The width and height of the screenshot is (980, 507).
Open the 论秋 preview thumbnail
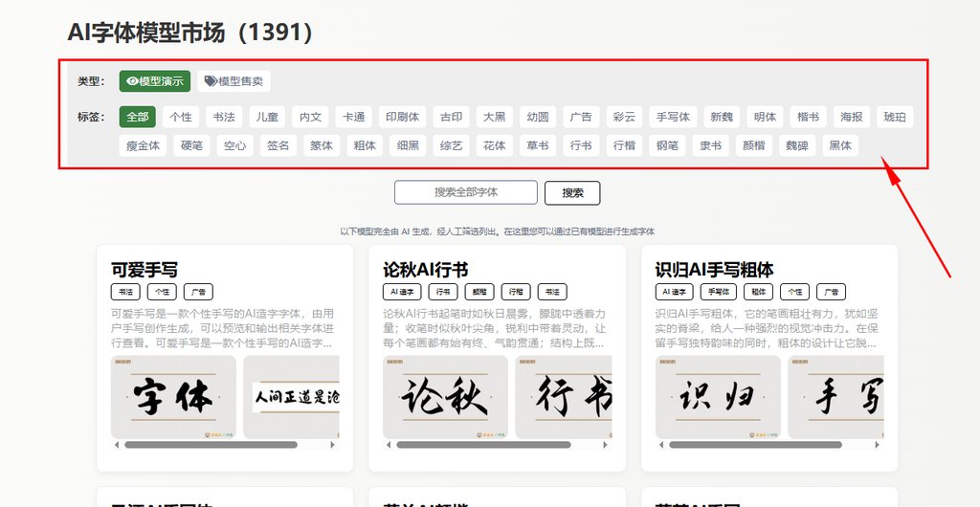pos(446,397)
